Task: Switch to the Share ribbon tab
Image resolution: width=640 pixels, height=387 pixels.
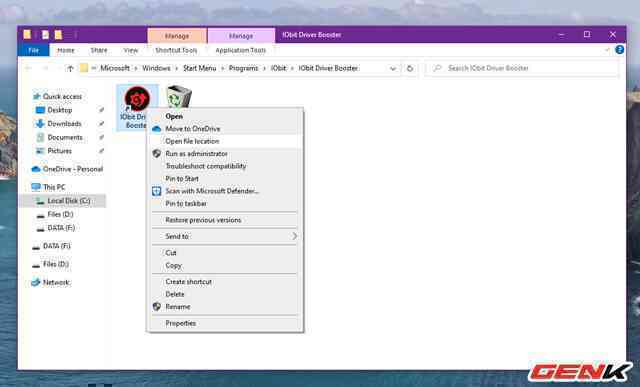Action: click(99, 50)
